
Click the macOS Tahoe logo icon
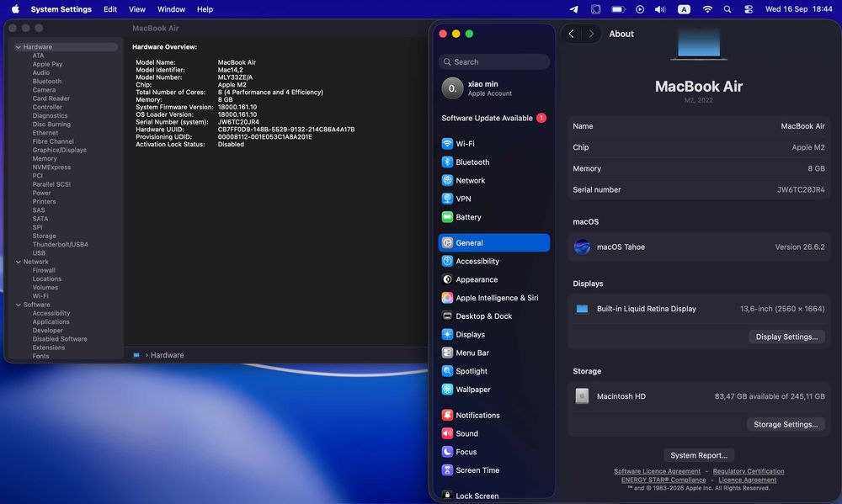point(582,247)
